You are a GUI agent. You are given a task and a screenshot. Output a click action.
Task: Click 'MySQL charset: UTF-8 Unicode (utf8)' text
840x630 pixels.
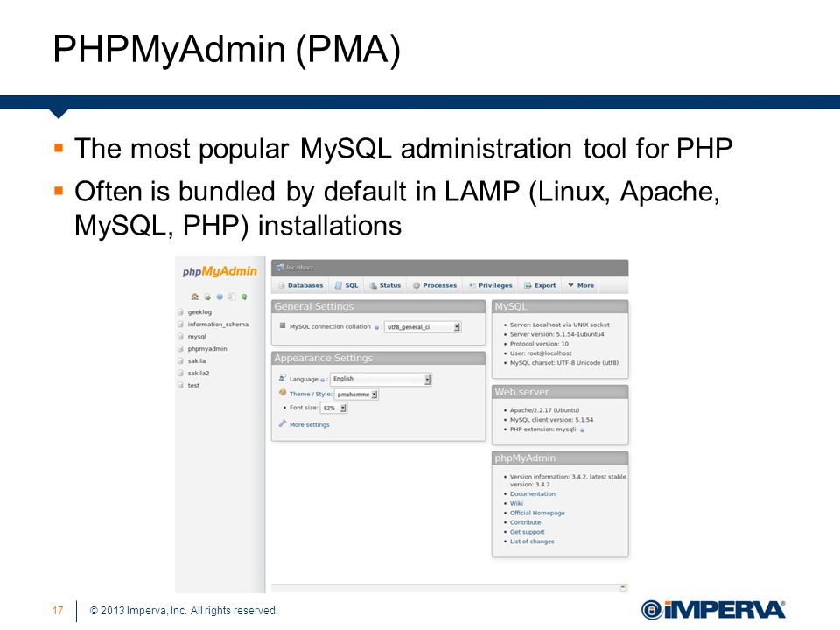click(564, 363)
